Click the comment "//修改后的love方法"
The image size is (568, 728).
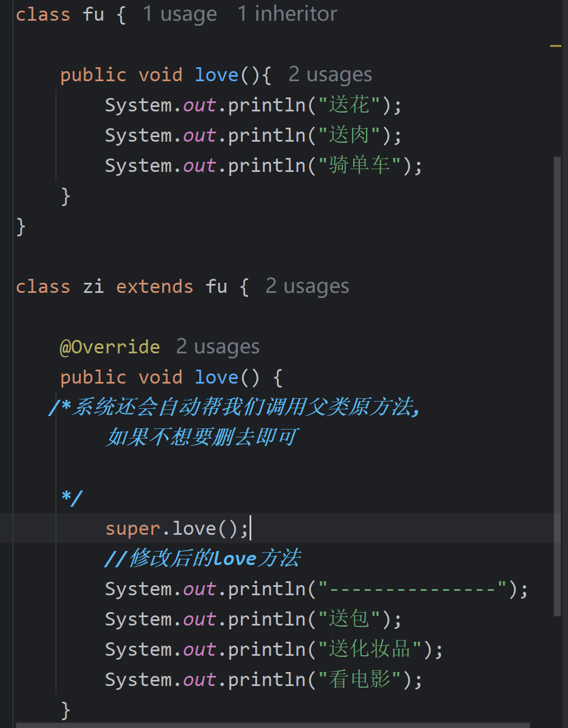click(203, 558)
